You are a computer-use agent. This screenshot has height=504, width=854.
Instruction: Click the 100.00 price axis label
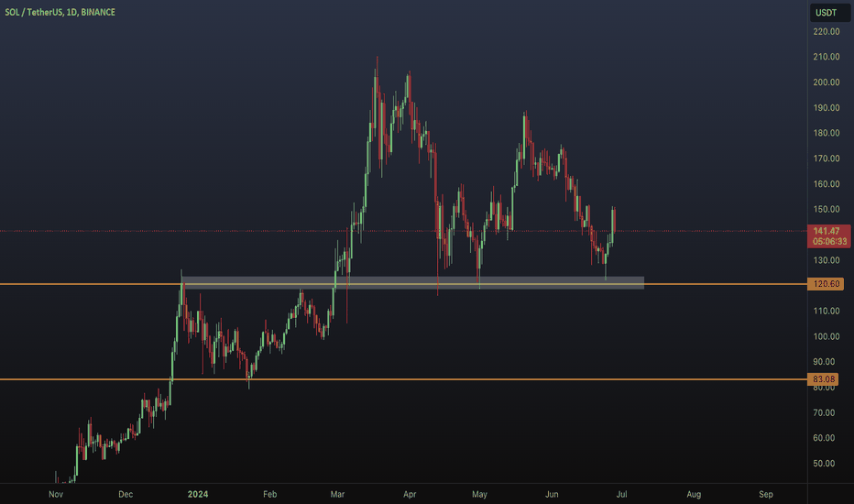(x=827, y=336)
